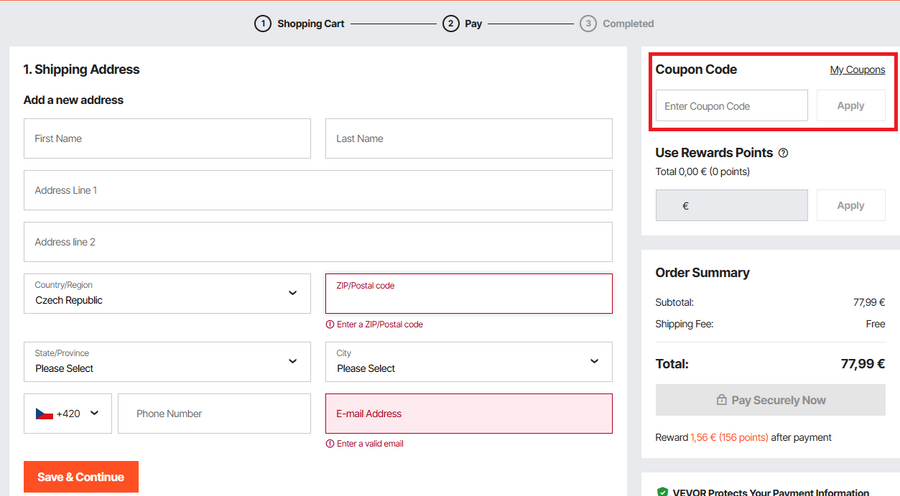Open the +420 phone country code selector

point(68,413)
